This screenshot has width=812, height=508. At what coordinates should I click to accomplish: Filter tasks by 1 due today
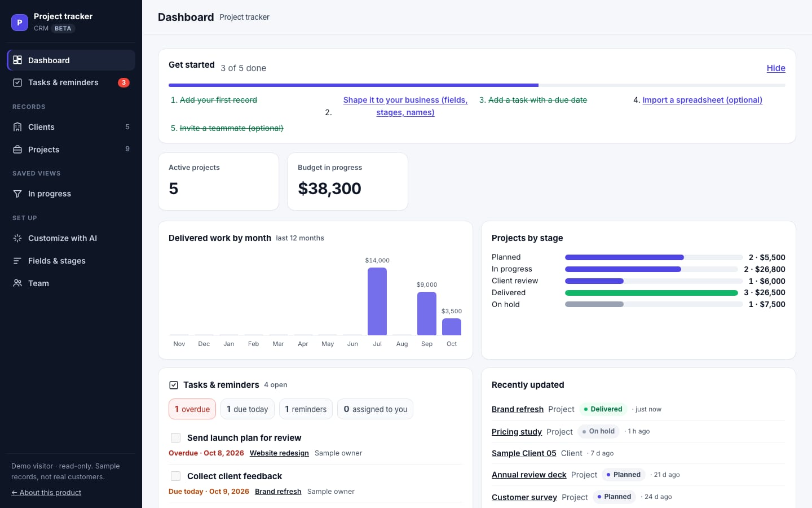248,409
